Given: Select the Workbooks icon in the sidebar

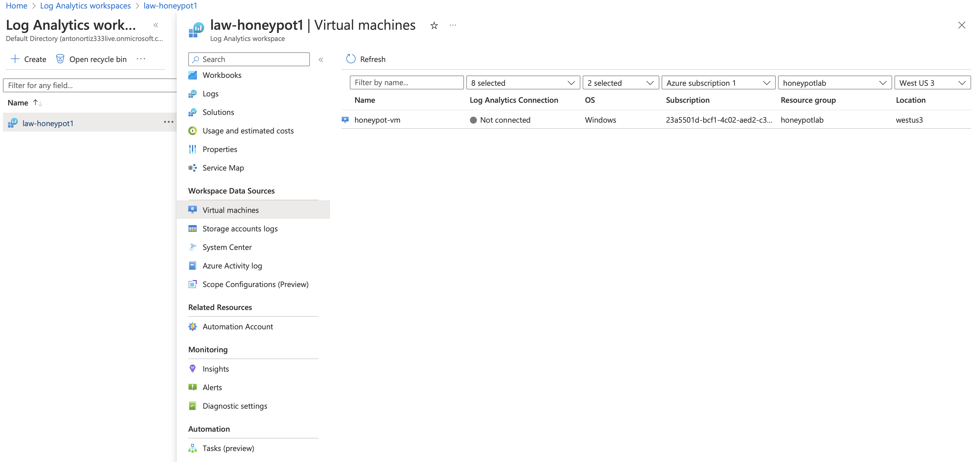Looking at the screenshot, I should pos(193,75).
